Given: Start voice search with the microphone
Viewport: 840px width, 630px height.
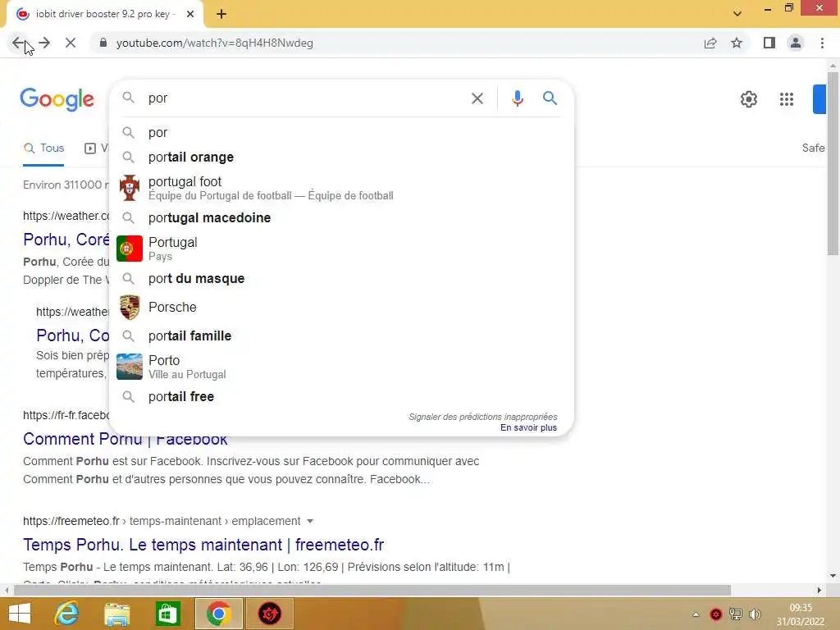Looking at the screenshot, I should (517, 98).
